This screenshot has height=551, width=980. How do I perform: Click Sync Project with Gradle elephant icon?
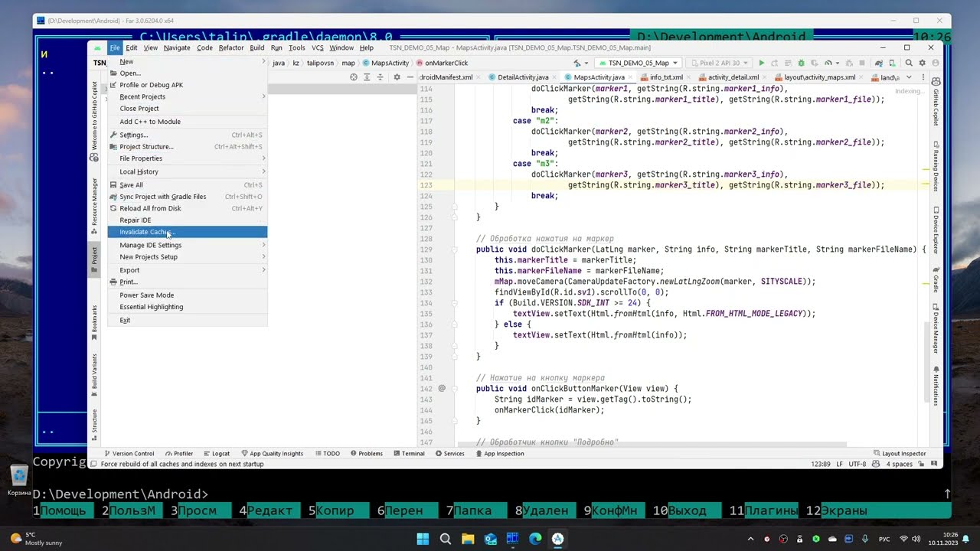[x=879, y=63]
